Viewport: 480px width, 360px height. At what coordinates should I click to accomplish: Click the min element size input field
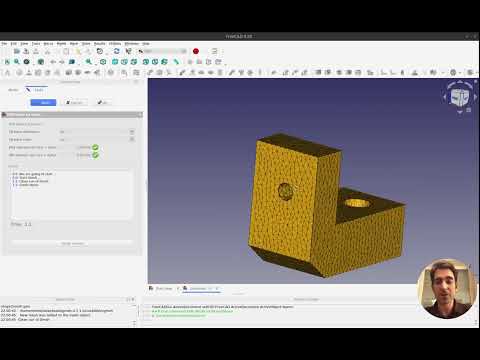tap(74, 155)
